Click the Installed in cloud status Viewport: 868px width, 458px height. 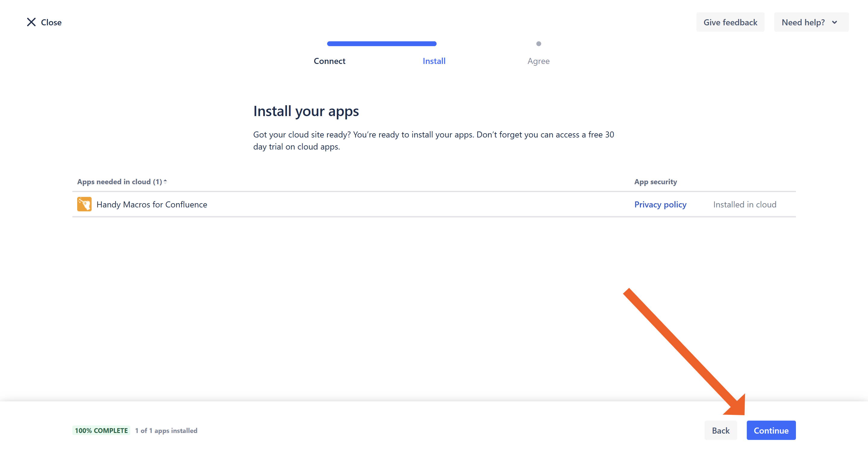(x=745, y=204)
